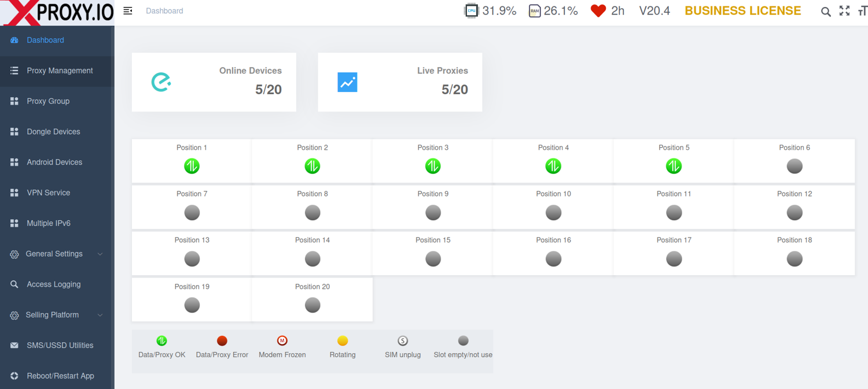
Task: Click Position 20 gray slot icon
Action: (x=312, y=305)
